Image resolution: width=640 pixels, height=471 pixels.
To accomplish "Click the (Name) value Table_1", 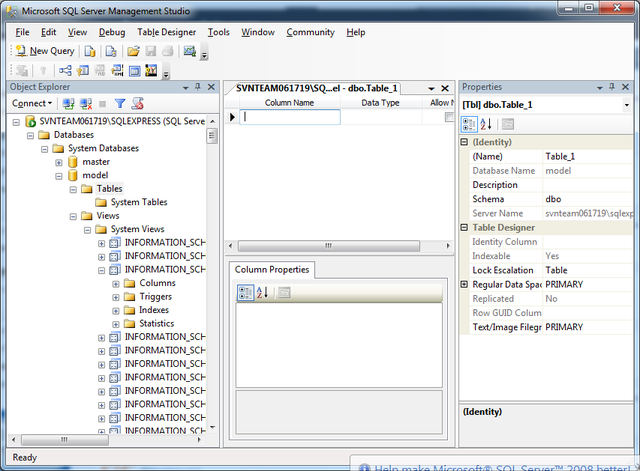I will coord(588,156).
